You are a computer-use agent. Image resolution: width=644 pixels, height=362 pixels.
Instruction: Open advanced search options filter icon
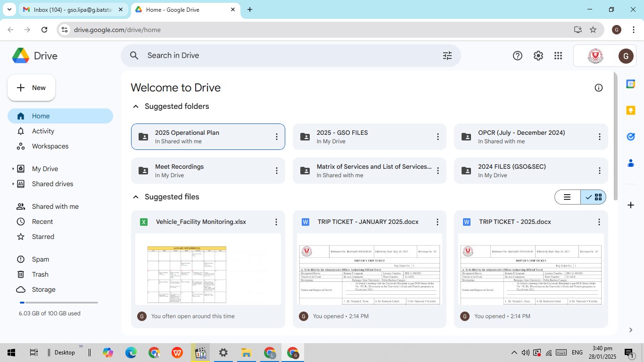[447, 56]
